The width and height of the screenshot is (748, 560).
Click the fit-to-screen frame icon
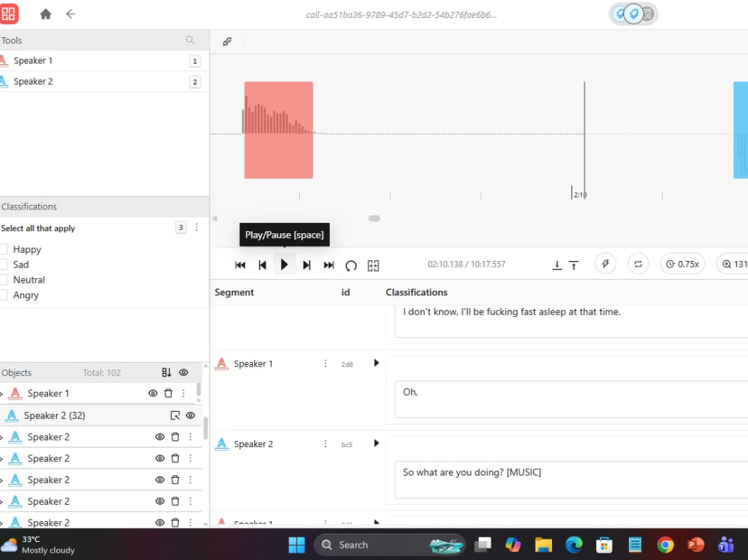tap(373, 265)
